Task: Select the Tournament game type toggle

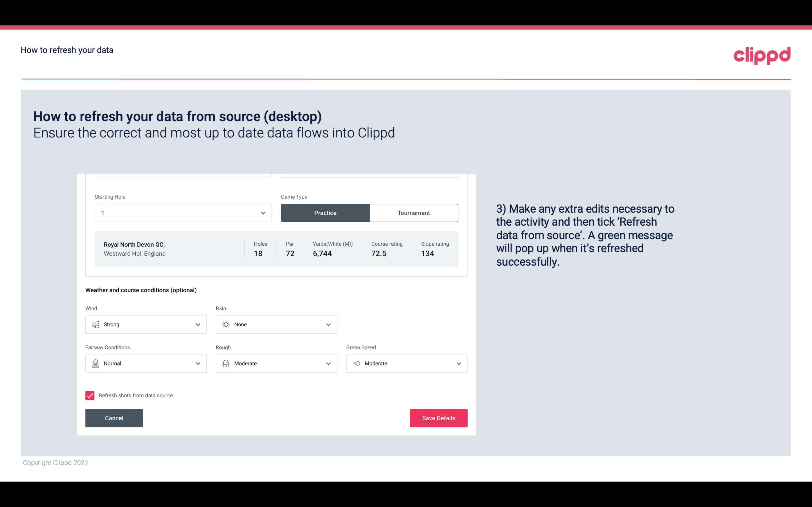Action: tap(414, 213)
